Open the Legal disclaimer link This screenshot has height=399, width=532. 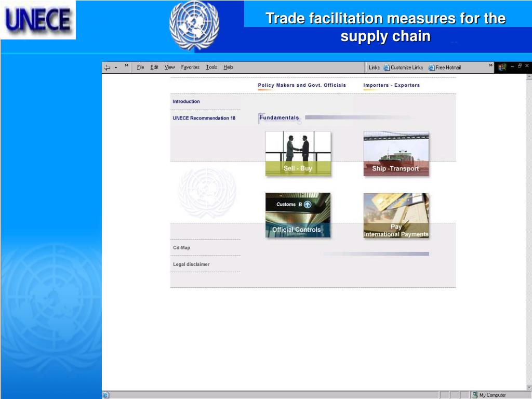[191, 264]
